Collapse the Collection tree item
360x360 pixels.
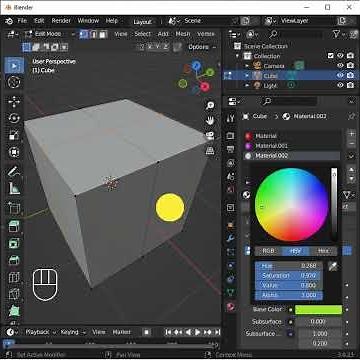coord(238,56)
